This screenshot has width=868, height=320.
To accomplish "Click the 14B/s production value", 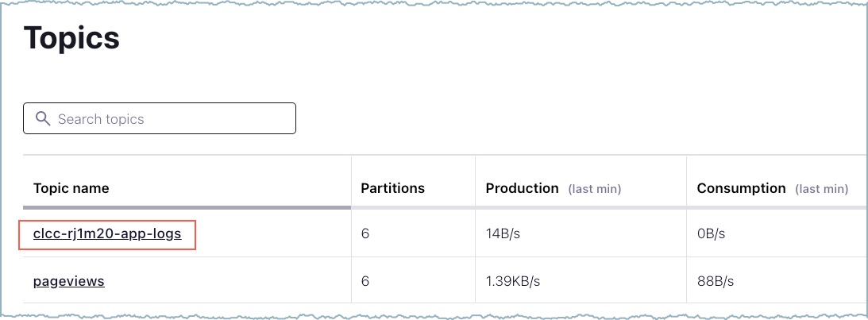I will coord(502,234).
